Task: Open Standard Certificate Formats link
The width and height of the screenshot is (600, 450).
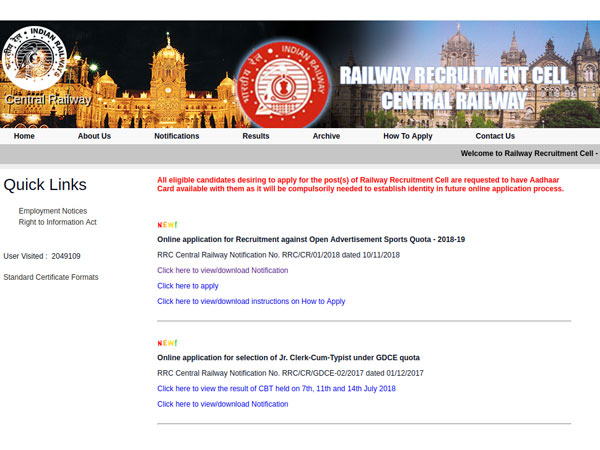Action: (x=51, y=277)
